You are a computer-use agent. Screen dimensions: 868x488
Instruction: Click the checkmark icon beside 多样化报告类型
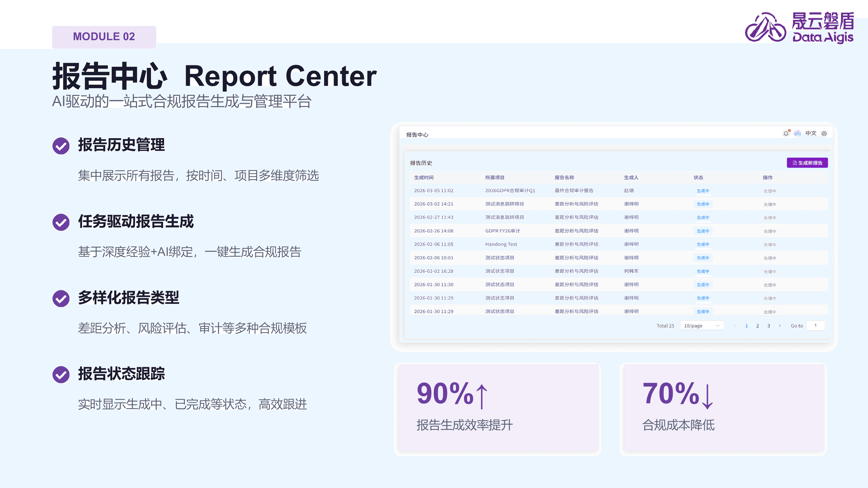[61, 298]
